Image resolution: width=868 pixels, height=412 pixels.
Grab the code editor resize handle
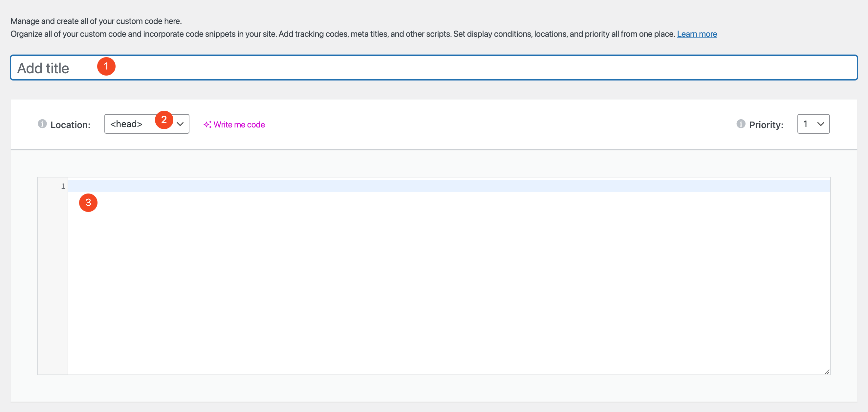click(827, 372)
